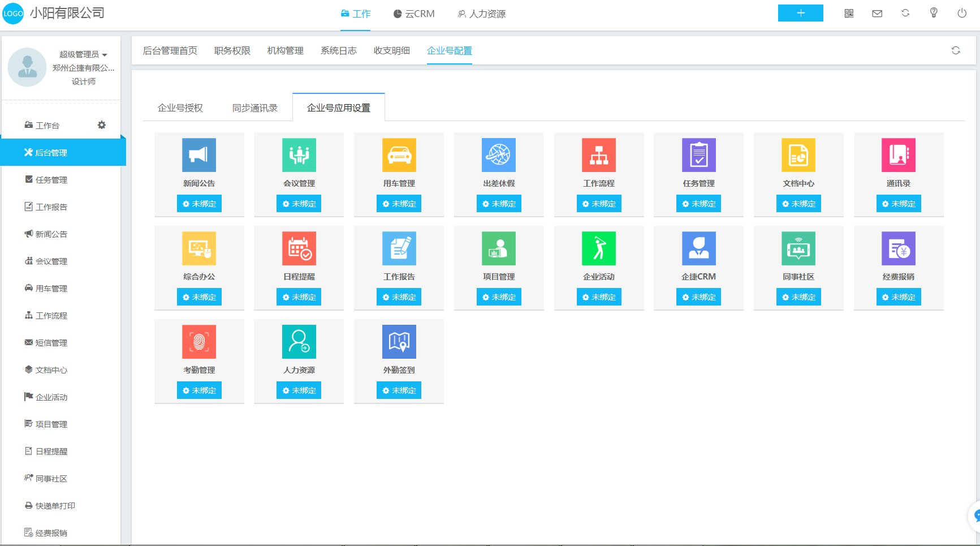
Task: Open the 外勤签到 map icon
Action: (399, 342)
